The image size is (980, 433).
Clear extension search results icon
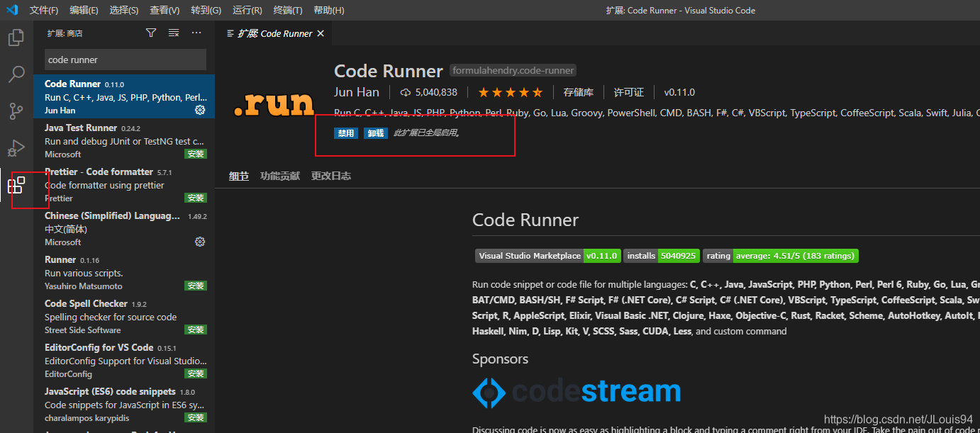pyautogui.click(x=174, y=33)
